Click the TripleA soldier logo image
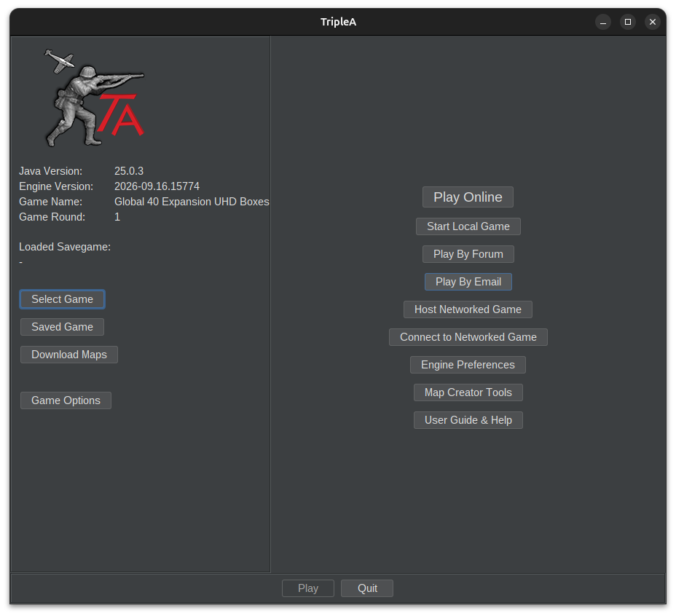Screen dimensions: 676x616 [x=95, y=98]
